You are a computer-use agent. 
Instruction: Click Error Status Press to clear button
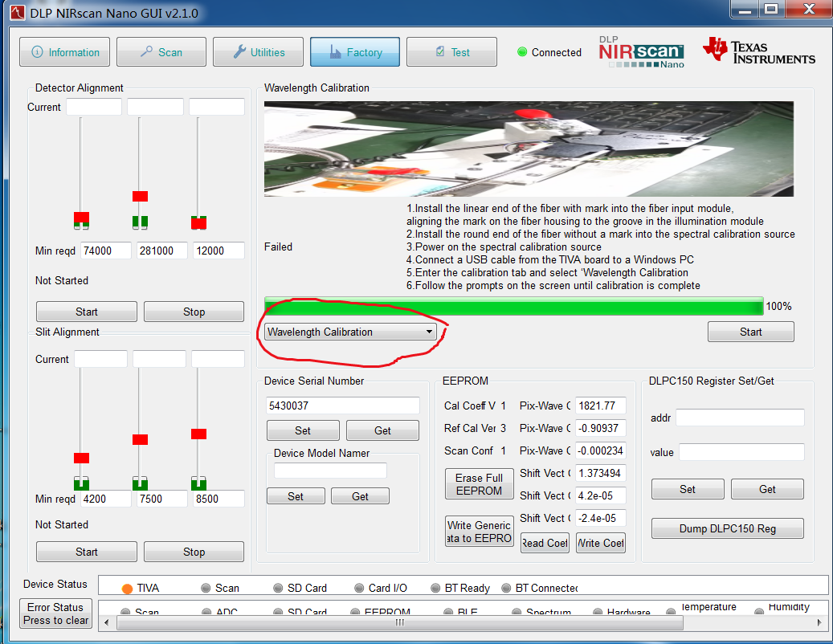click(x=55, y=613)
